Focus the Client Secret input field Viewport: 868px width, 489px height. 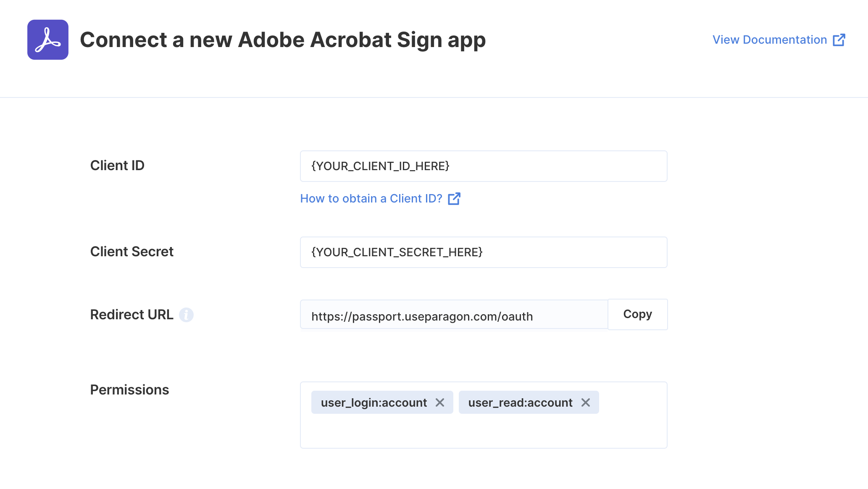484,252
